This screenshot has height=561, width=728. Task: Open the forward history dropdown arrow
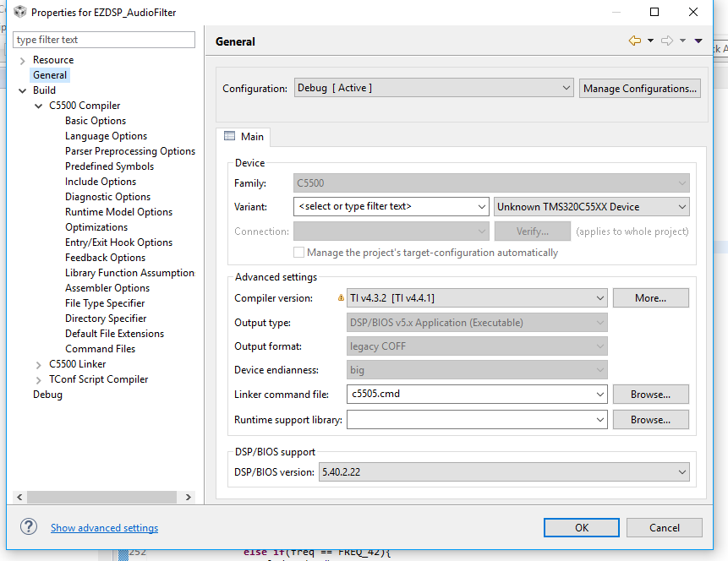[x=682, y=41]
